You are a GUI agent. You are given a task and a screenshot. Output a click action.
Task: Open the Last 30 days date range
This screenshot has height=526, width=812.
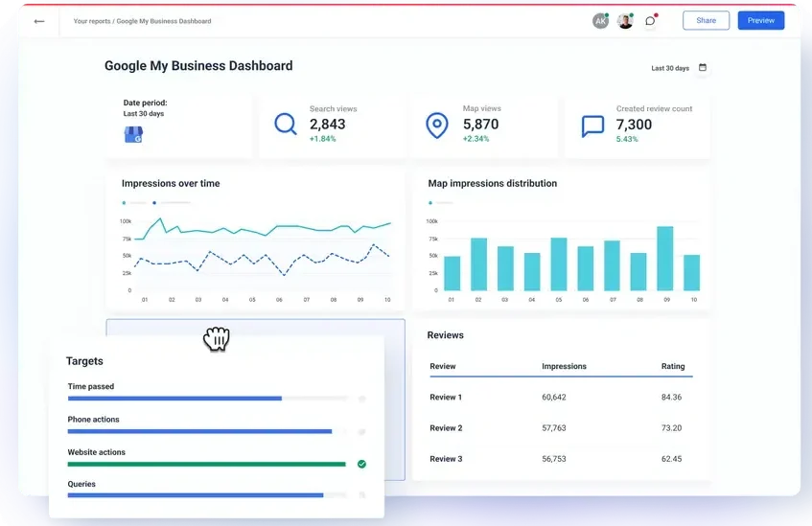[670, 68]
